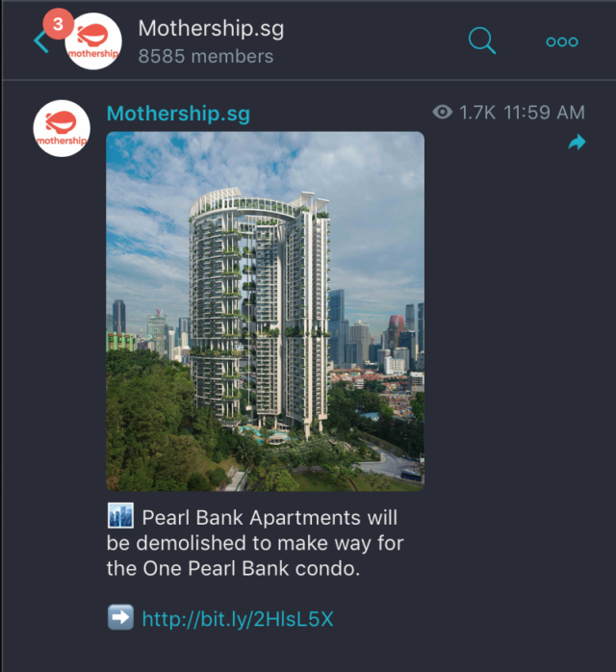Tap the message sender's mothership avatar
The height and width of the screenshot is (672, 616).
point(62,129)
